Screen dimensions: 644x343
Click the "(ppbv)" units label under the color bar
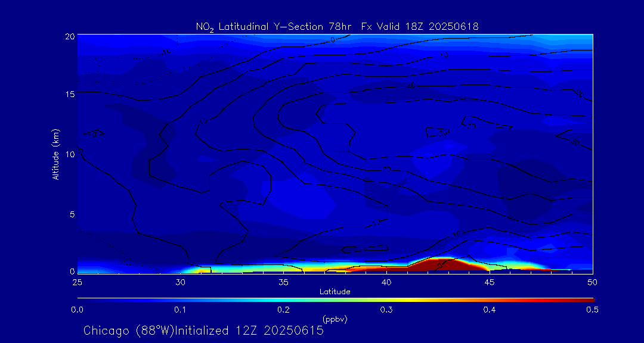pyautogui.click(x=335, y=319)
